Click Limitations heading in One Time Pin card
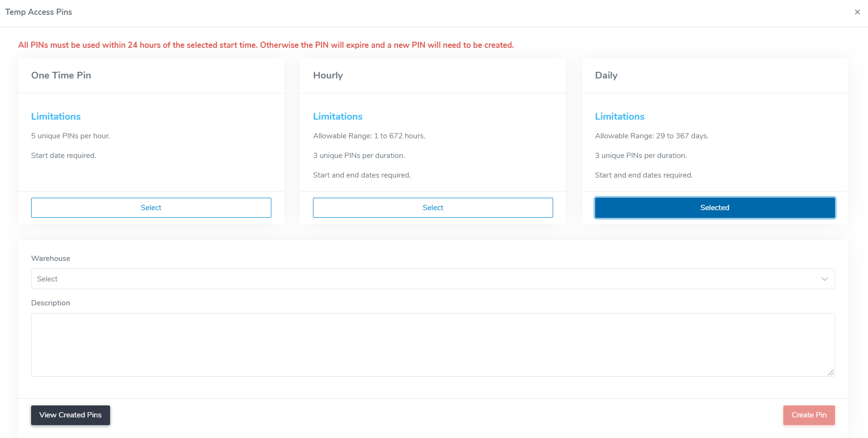868x438 pixels. coord(56,116)
